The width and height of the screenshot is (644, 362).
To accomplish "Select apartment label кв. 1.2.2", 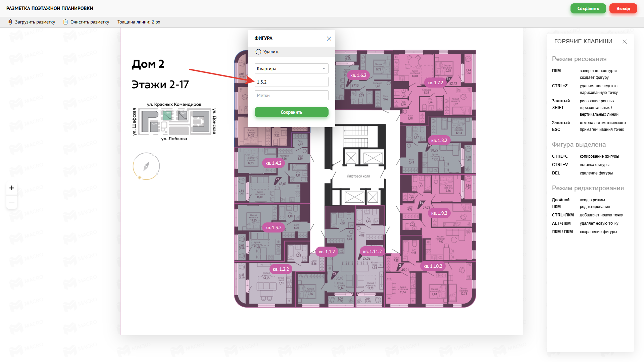I will coord(281,269).
